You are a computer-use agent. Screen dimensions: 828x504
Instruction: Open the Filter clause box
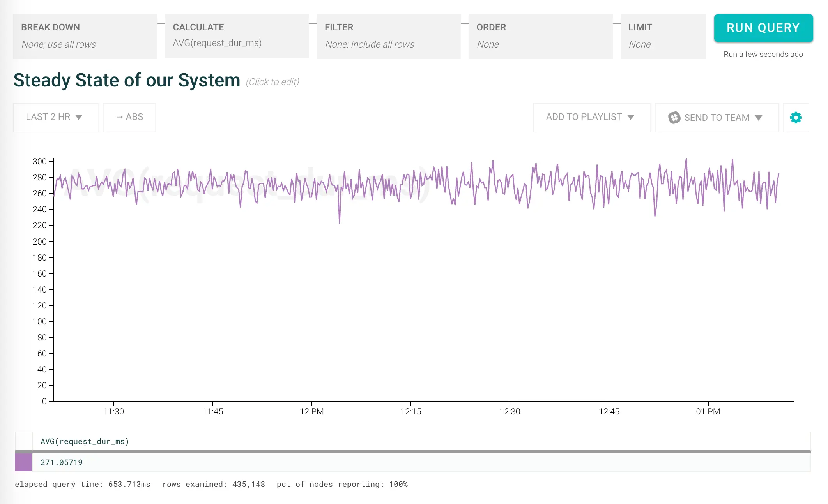388,36
